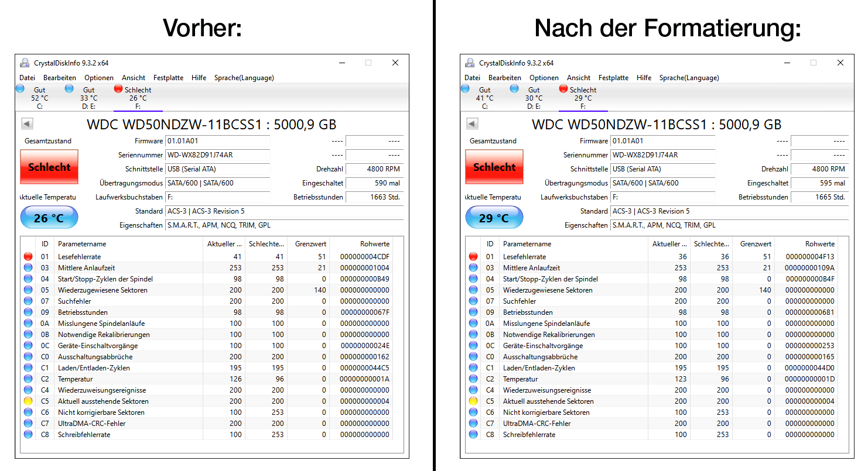Click the blue status icon of Betriebsstunden row 09 in the Vorher window
Screen dimensions: 868x471
[x=28, y=312]
